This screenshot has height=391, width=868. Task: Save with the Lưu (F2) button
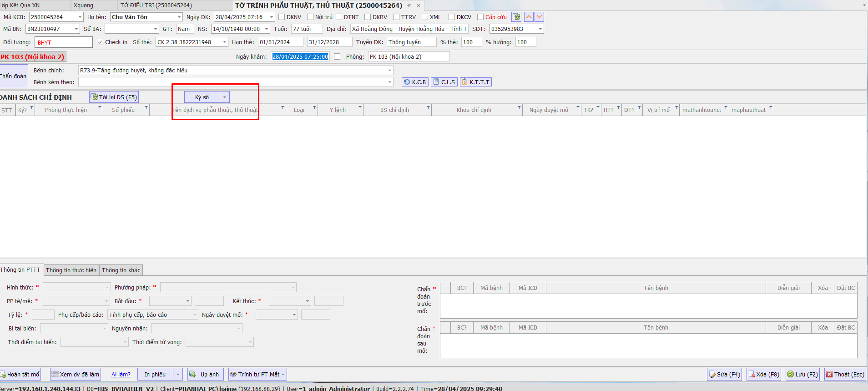[802, 374]
